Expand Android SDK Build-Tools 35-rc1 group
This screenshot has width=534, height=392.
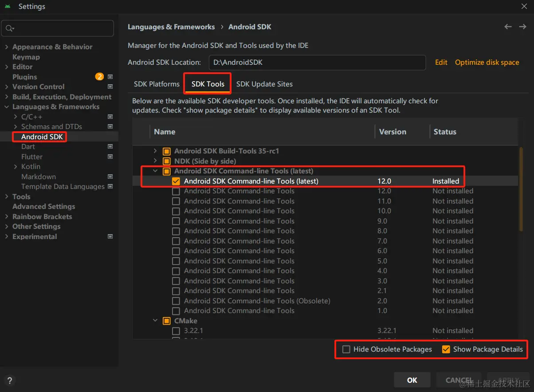[x=155, y=151]
